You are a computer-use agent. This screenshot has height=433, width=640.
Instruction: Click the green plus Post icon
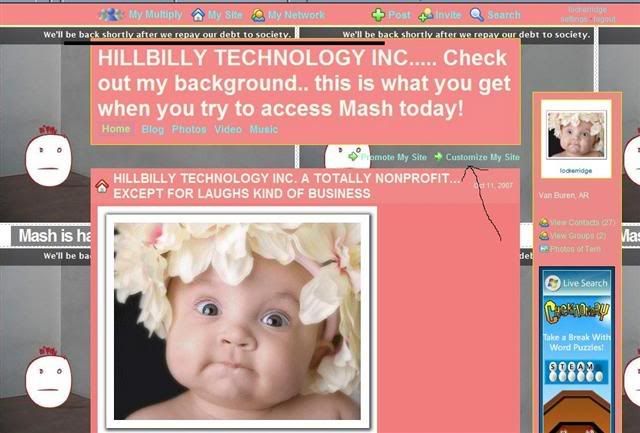(x=378, y=15)
